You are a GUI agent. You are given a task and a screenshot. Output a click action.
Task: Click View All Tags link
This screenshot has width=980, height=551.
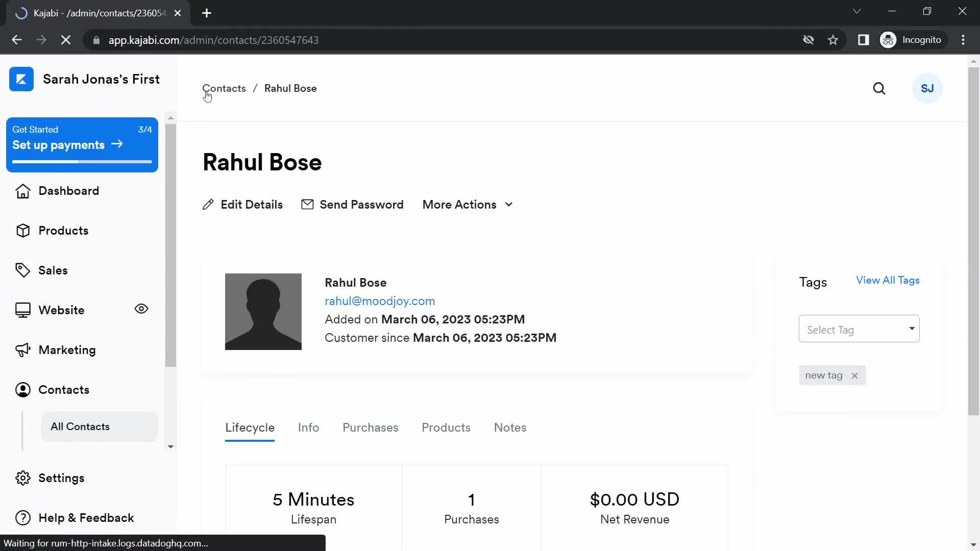point(888,280)
